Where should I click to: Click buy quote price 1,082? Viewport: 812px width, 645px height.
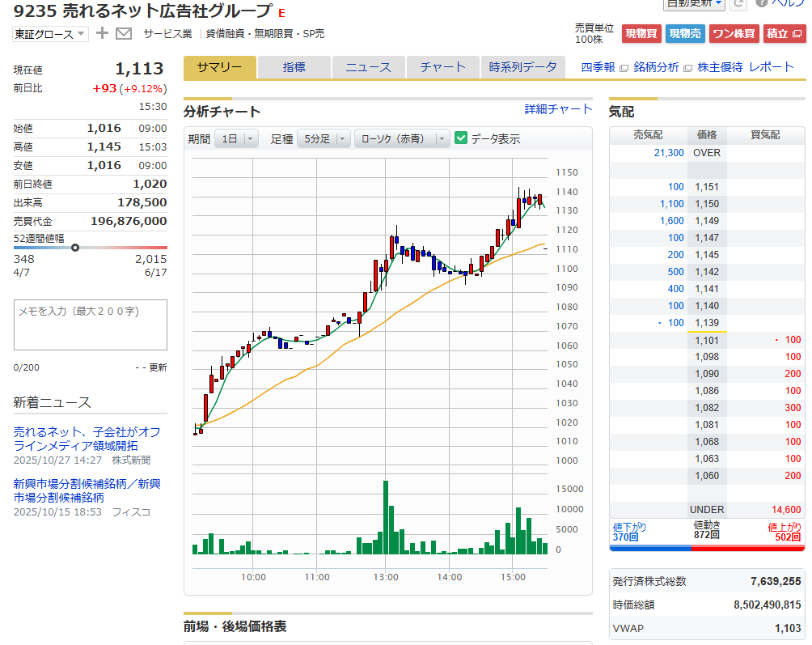707,408
